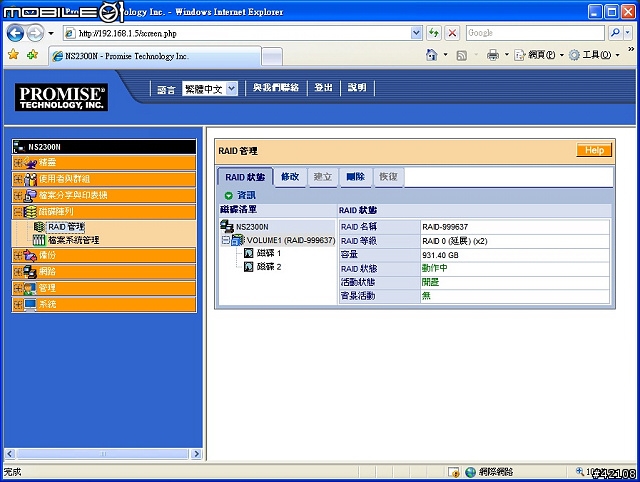Viewport: 640px width, 482px height.
Task: Click the Add to Favorites icon
Action: pos(32,54)
